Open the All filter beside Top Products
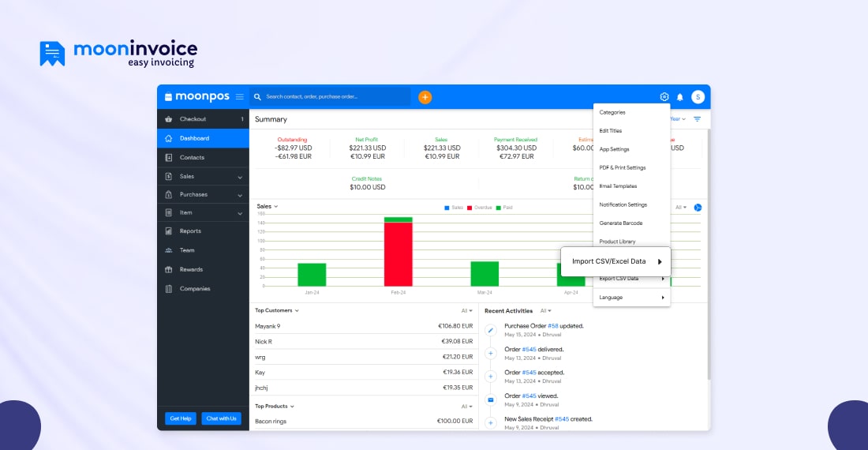 click(x=466, y=407)
